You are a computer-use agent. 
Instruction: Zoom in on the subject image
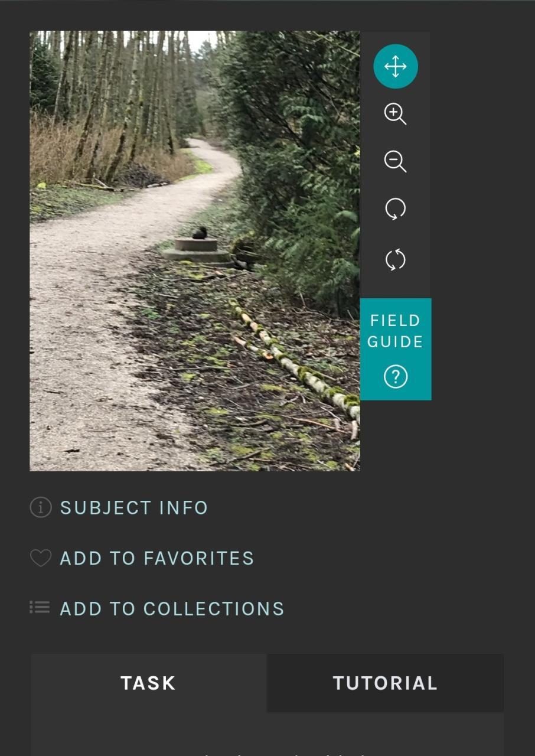pyautogui.click(x=395, y=114)
